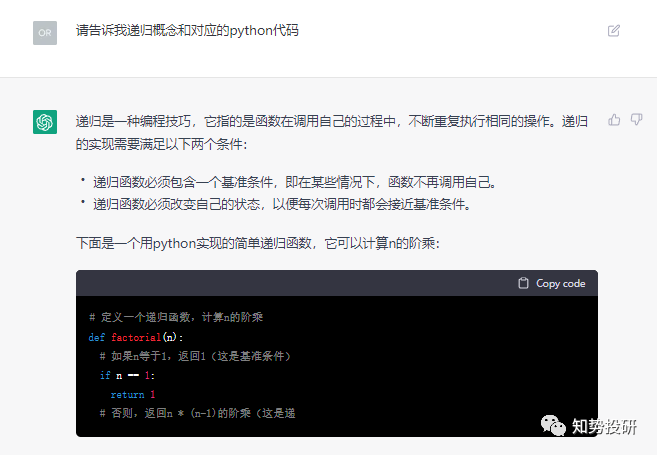Click the Copy code text
This screenshot has width=657, height=455.
coord(561,284)
